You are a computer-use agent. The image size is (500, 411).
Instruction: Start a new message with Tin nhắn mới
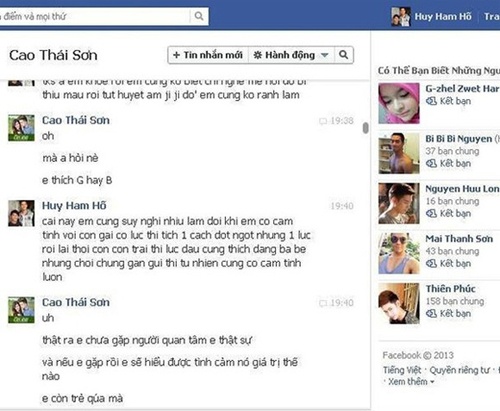click(208, 55)
